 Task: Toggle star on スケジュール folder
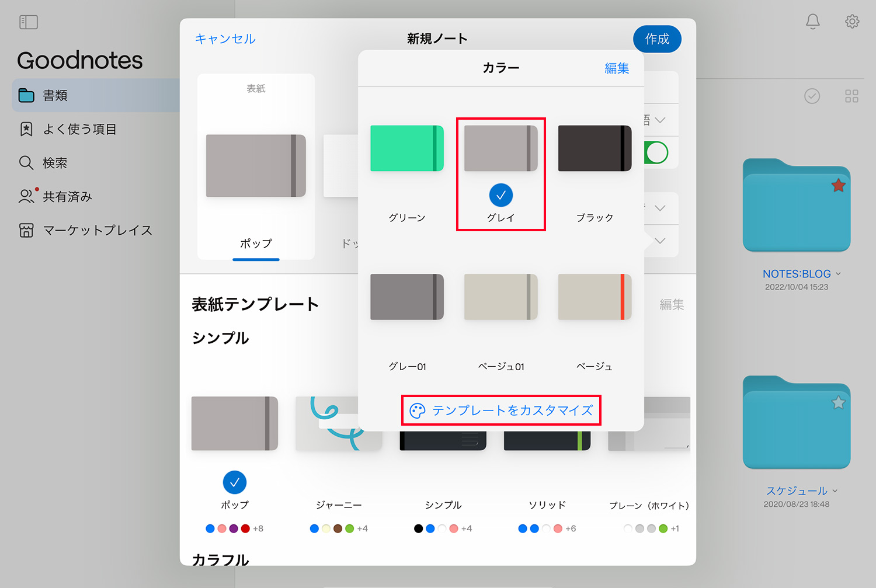pyautogui.click(x=838, y=402)
